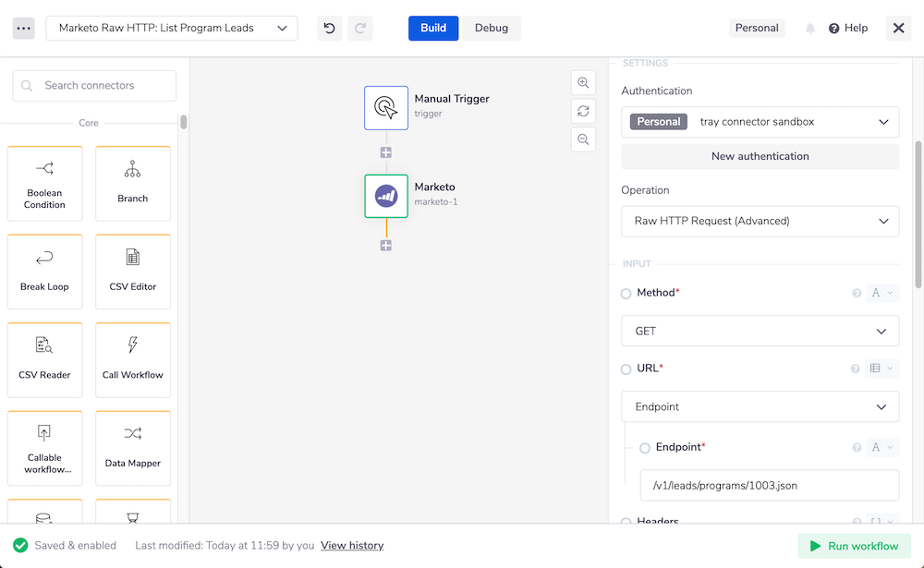Image resolution: width=924 pixels, height=568 pixels.
Task: Click the Personal workspace label
Action: pyautogui.click(x=757, y=29)
